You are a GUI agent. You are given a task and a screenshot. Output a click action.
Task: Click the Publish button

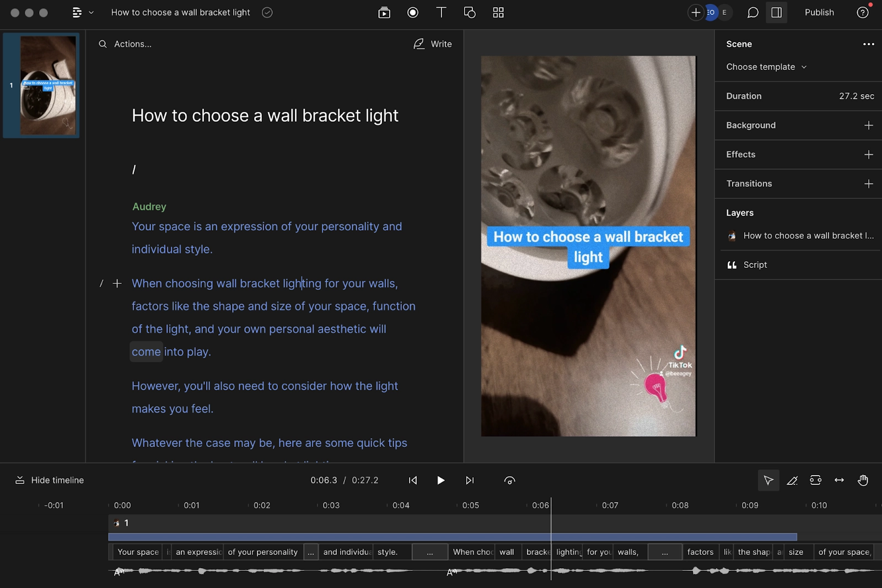(819, 12)
